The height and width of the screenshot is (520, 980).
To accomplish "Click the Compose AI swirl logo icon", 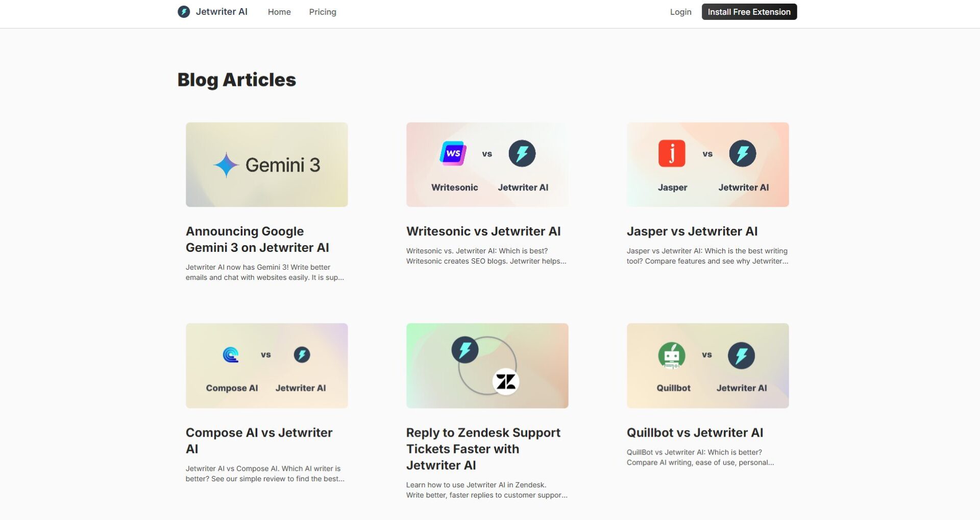I will pyautogui.click(x=231, y=354).
